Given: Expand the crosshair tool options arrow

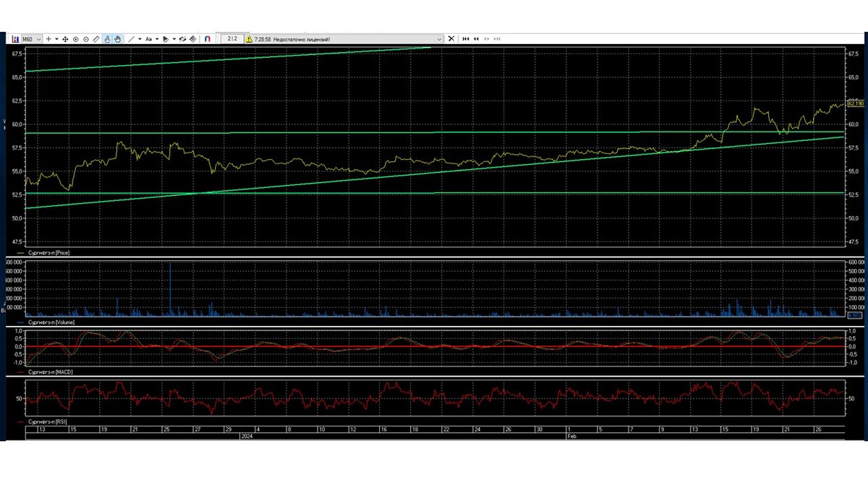Looking at the screenshot, I should (x=56, y=39).
